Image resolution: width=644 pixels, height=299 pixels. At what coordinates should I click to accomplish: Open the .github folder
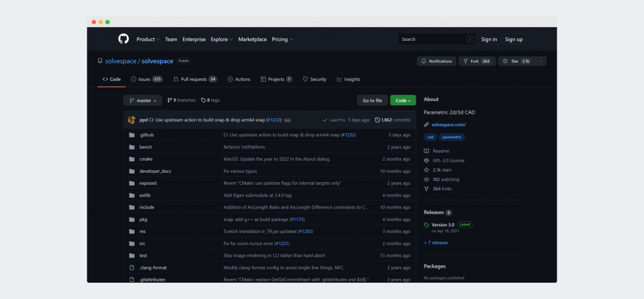pos(146,135)
